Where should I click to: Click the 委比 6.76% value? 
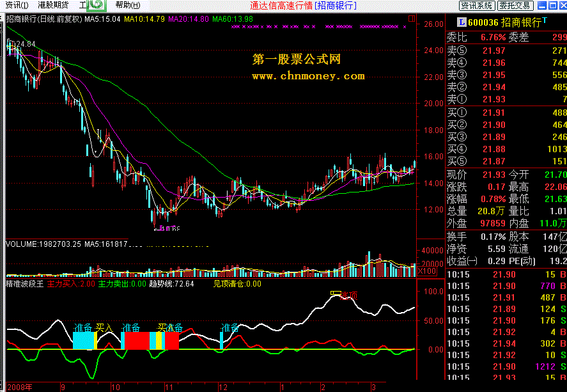tap(493, 37)
